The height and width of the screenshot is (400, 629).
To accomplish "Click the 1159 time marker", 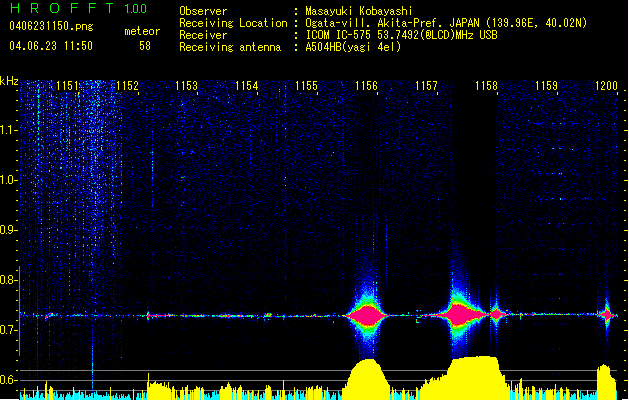I will point(546,86).
